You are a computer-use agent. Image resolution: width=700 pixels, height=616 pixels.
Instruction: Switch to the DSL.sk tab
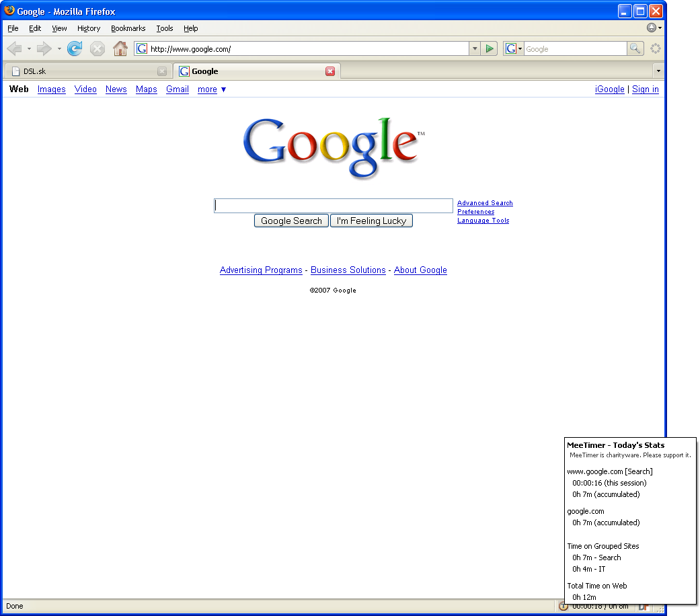click(87, 71)
